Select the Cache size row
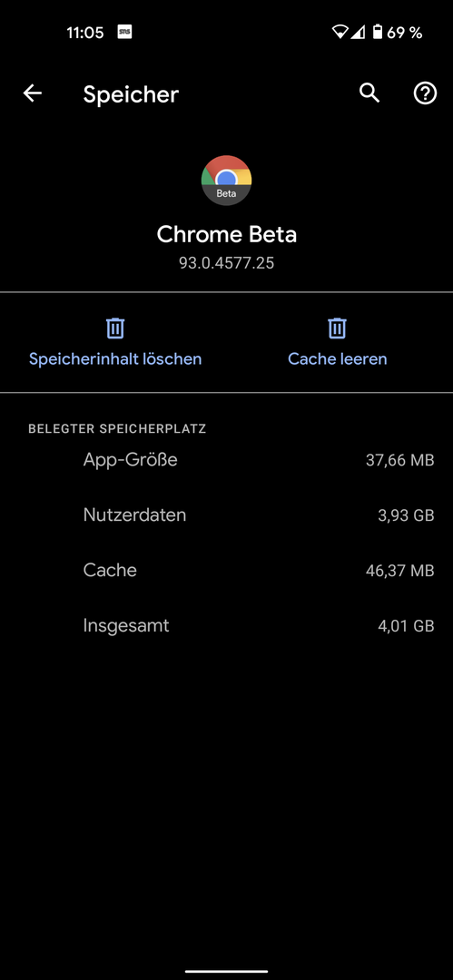 click(227, 571)
